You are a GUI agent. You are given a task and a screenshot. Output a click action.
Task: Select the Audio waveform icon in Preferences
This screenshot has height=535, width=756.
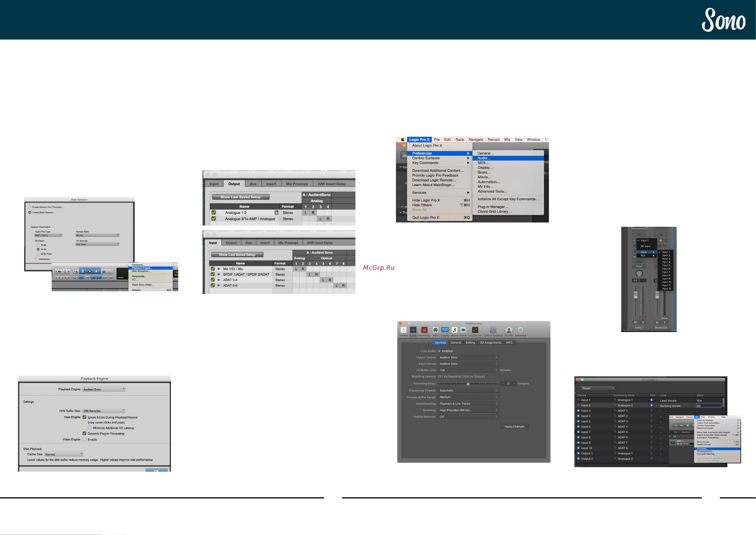pos(413,330)
